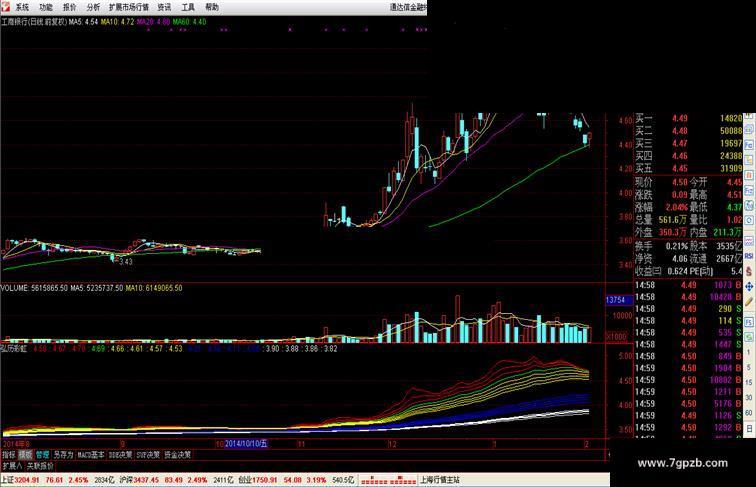Click trade row 14:59 with 10802 volume
This screenshot has height=487, width=756.
coord(688,380)
